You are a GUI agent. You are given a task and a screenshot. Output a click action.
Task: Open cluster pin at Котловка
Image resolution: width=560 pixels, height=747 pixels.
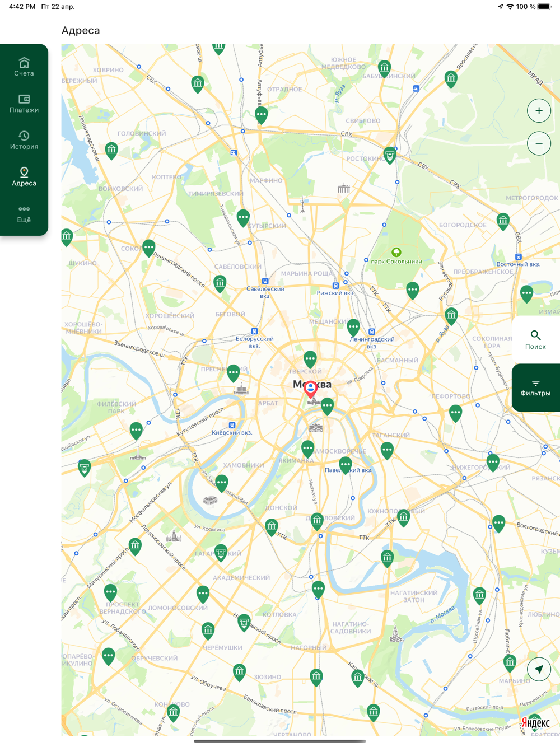click(x=318, y=590)
